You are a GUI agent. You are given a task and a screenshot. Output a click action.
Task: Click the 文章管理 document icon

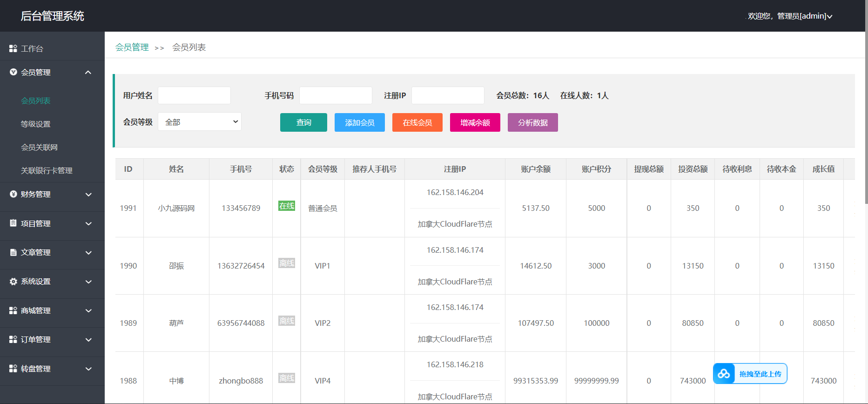(13, 252)
